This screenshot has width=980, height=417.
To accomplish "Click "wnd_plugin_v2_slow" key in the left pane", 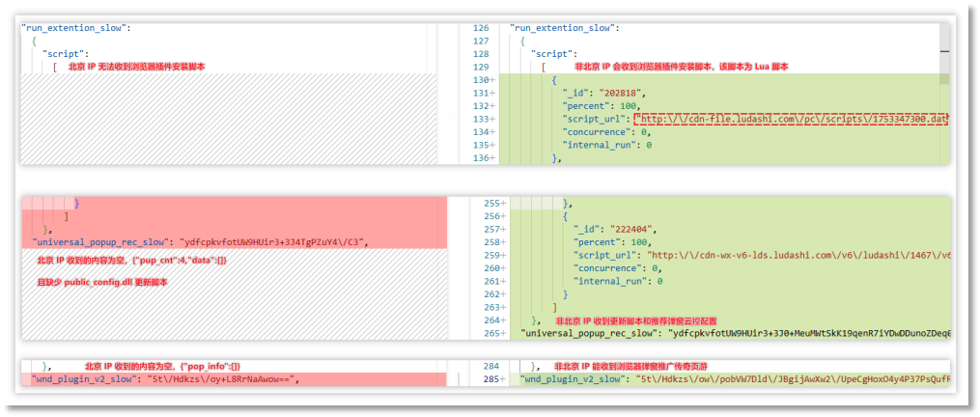I will [83, 379].
